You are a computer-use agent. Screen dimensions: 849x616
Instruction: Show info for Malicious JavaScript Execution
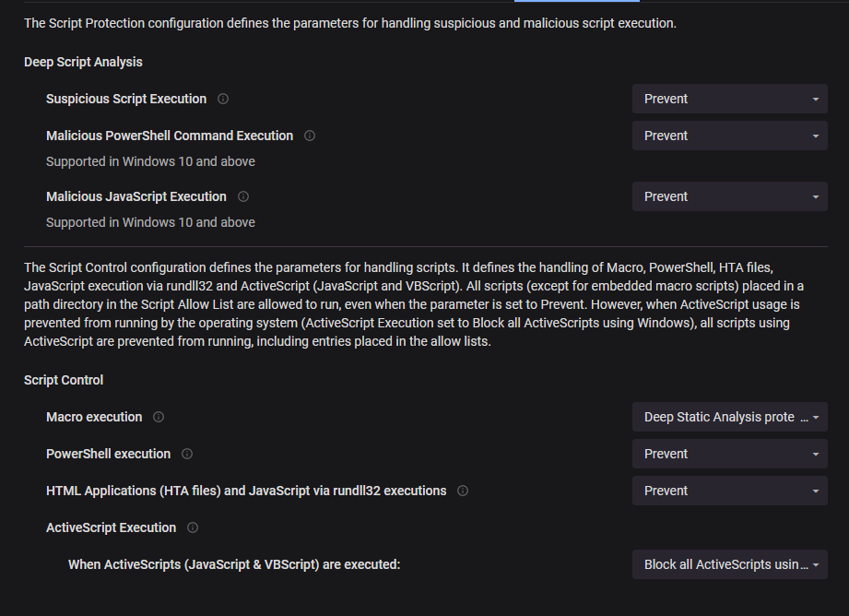[x=243, y=196]
